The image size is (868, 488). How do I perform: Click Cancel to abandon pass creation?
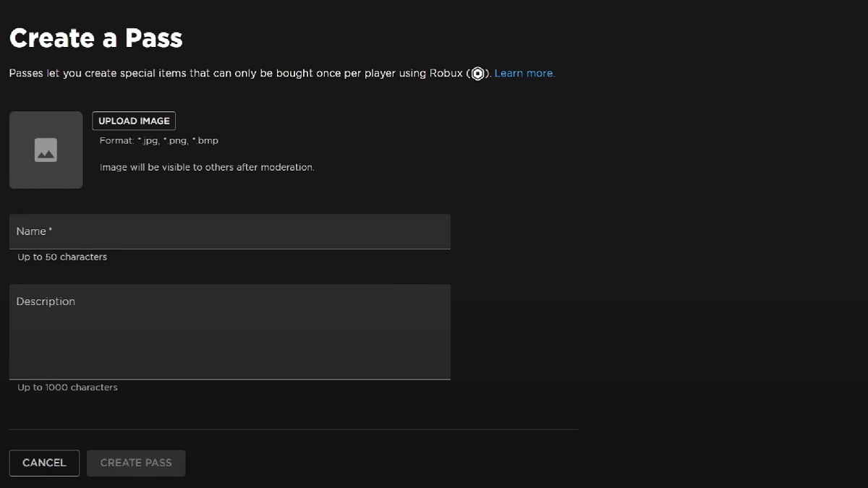coord(44,463)
